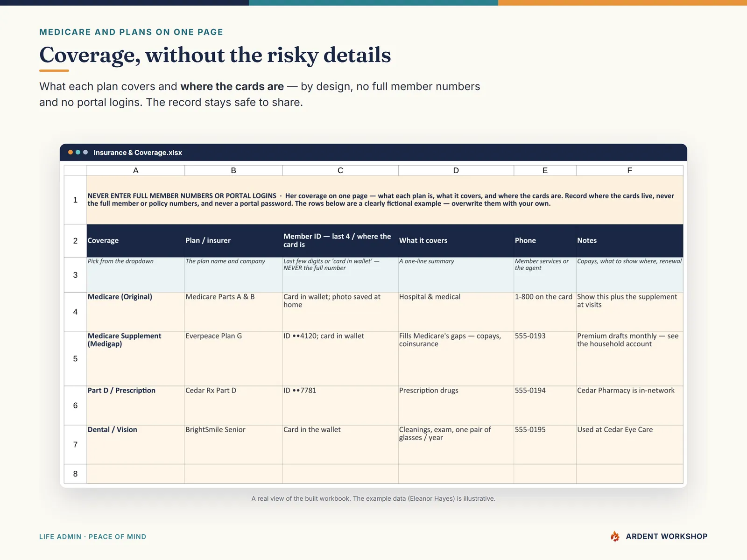
Task: Select column D header
Action: coord(456,170)
